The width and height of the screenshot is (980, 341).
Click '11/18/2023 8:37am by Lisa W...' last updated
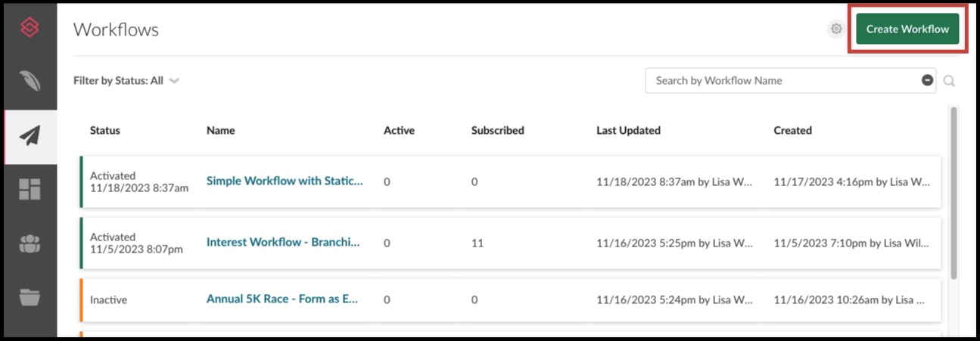[674, 182]
